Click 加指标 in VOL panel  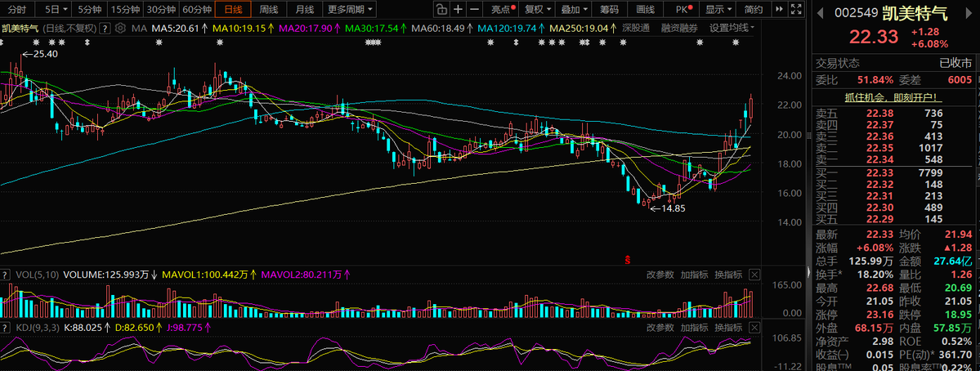pos(695,275)
